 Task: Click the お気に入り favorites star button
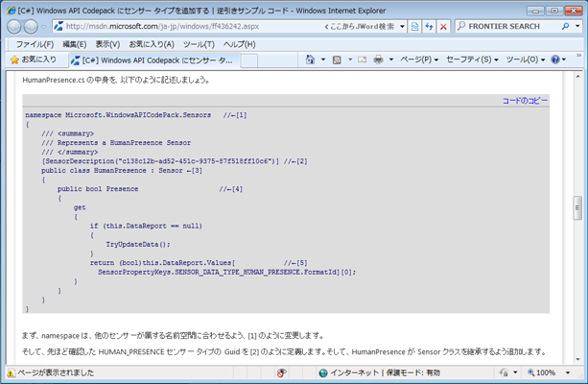(34, 60)
